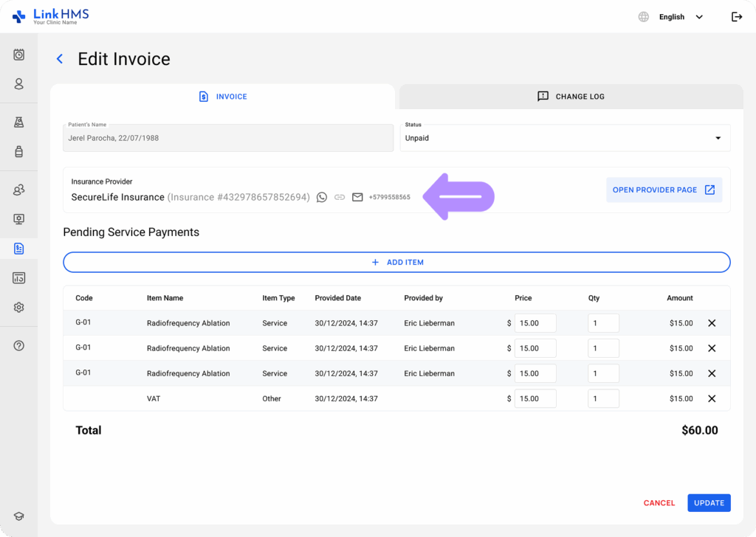The width and height of the screenshot is (756, 537).
Task: Switch to the Change Log tab
Action: click(571, 97)
